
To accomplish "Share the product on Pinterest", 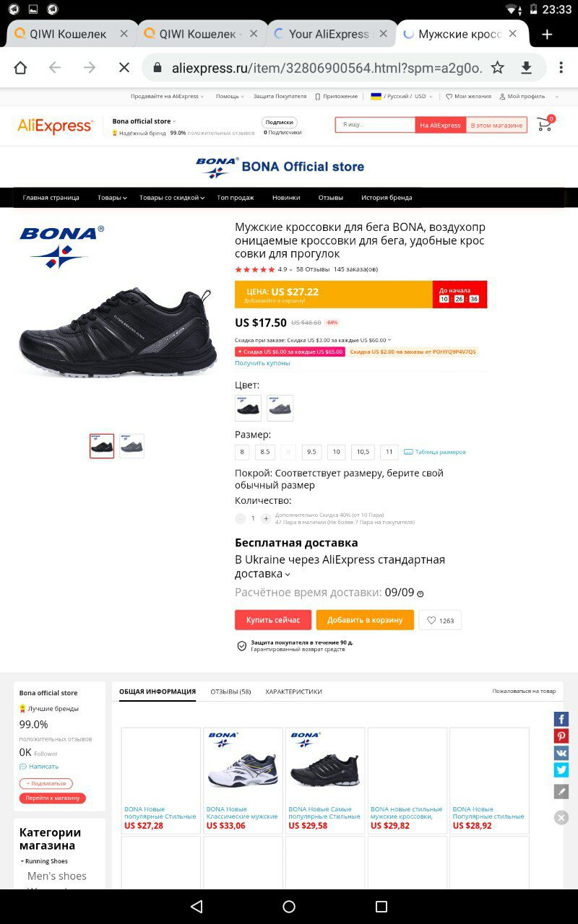I will click(561, 736).
